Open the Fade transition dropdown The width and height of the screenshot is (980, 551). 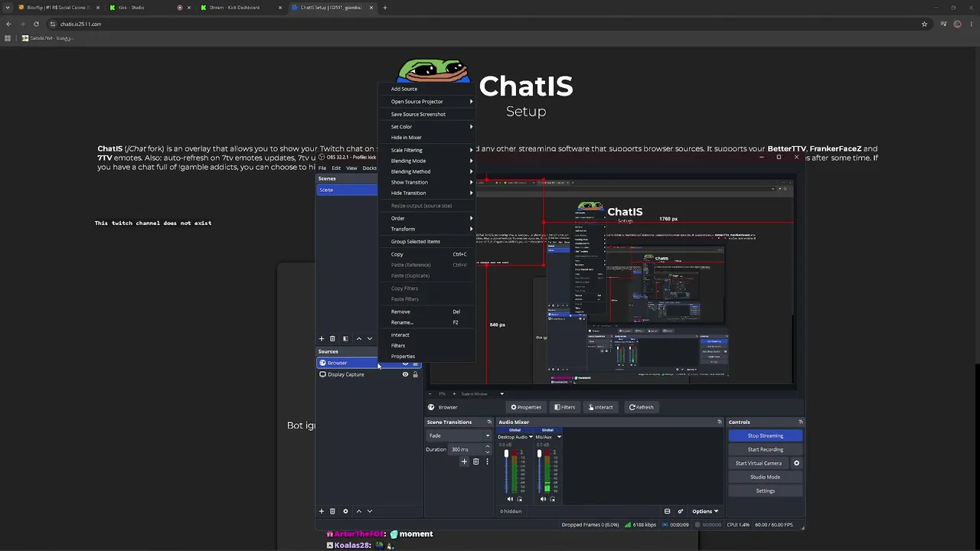click(x=459, y=435)
